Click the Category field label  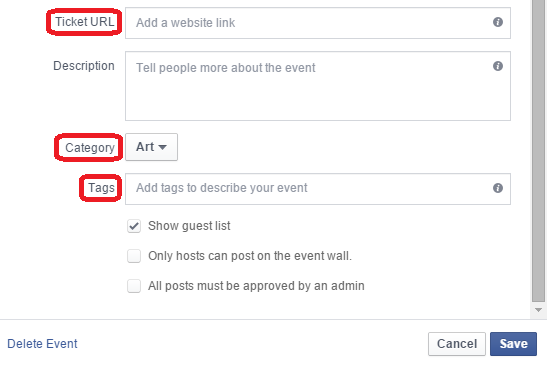(x=90, y=148)
